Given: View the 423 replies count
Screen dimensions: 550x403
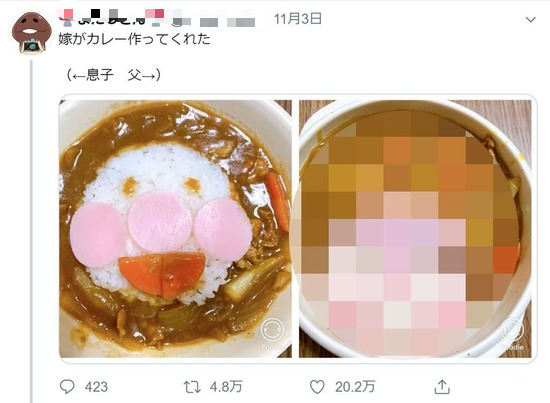Looking at the screenshot, I should (96, 387).
